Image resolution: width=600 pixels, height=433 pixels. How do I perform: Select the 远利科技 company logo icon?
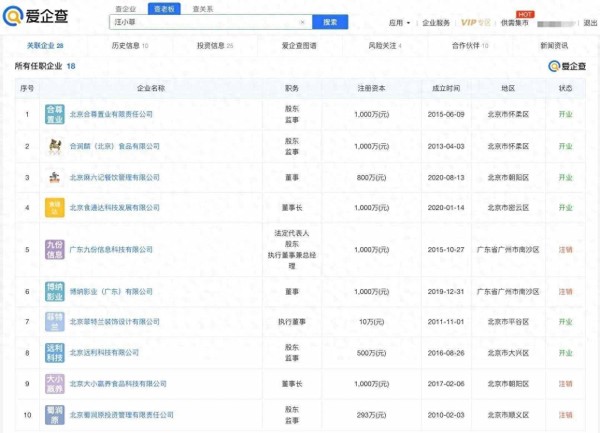tap(54, 352)
